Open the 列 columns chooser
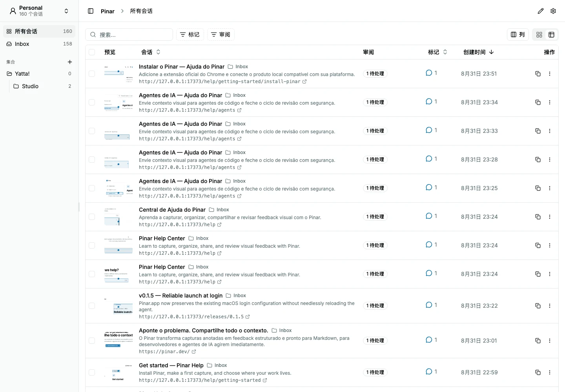 click(x=518, y=35)
